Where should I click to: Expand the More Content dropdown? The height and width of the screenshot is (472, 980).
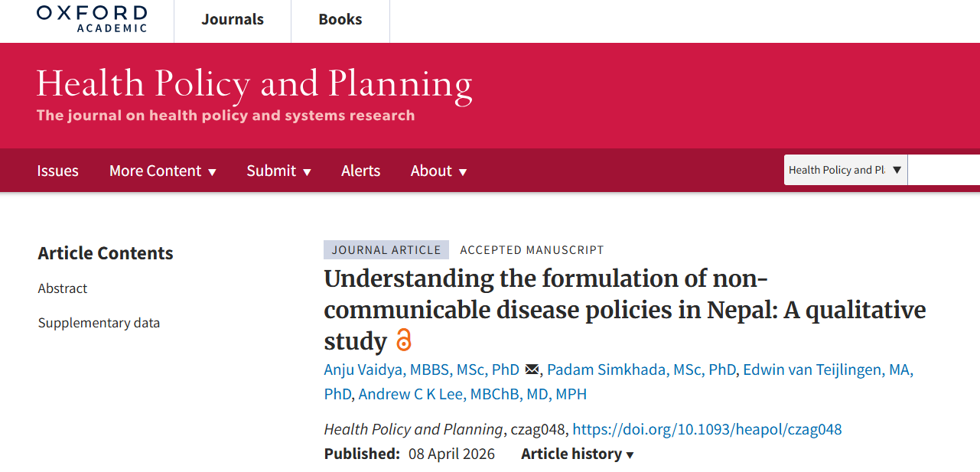point(162,171)
